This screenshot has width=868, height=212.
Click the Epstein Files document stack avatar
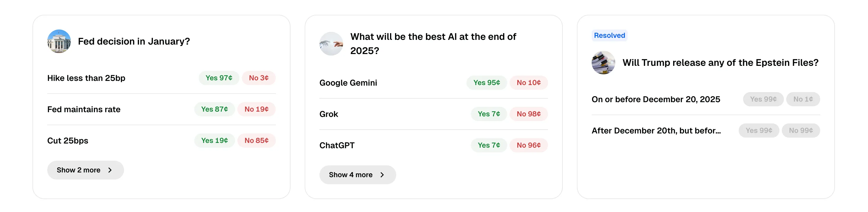[x=603, y=63]
